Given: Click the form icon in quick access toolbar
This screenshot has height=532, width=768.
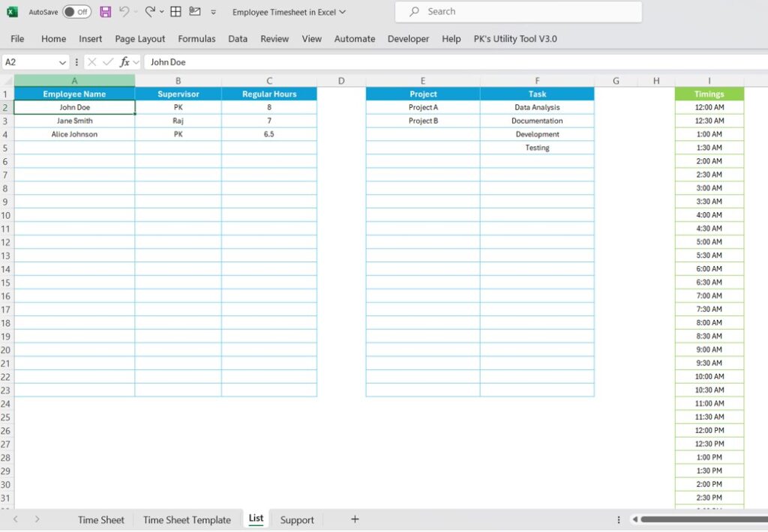Looking at the screenshot, I should (x=195, y=11).
